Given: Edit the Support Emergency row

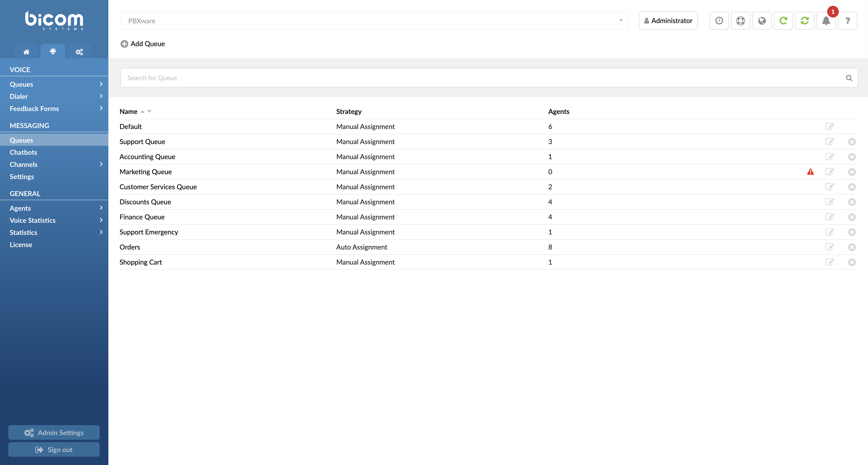Looking at the screenshot, I should click(x=830, y=232).
